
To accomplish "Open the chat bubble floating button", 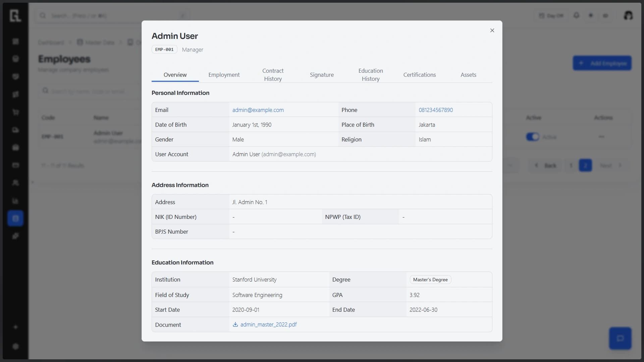I will [620, 338].
